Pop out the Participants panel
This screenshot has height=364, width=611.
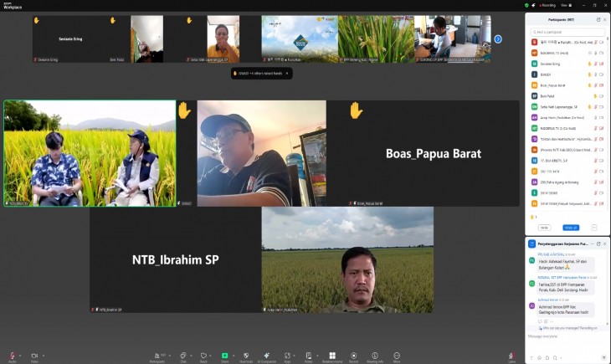598,19
